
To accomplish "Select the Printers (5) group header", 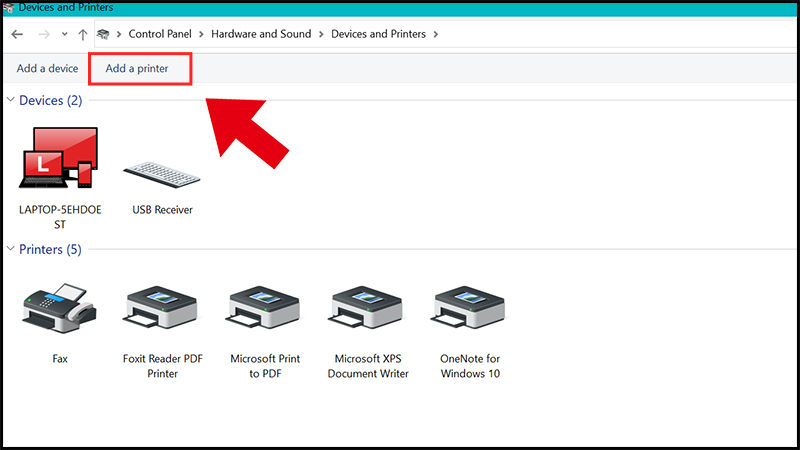I will (x=50, y=249).
